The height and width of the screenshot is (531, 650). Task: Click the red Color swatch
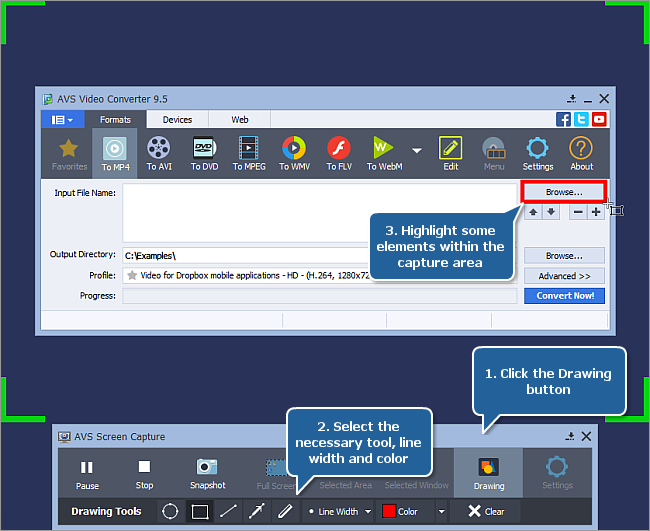point(389,511)
